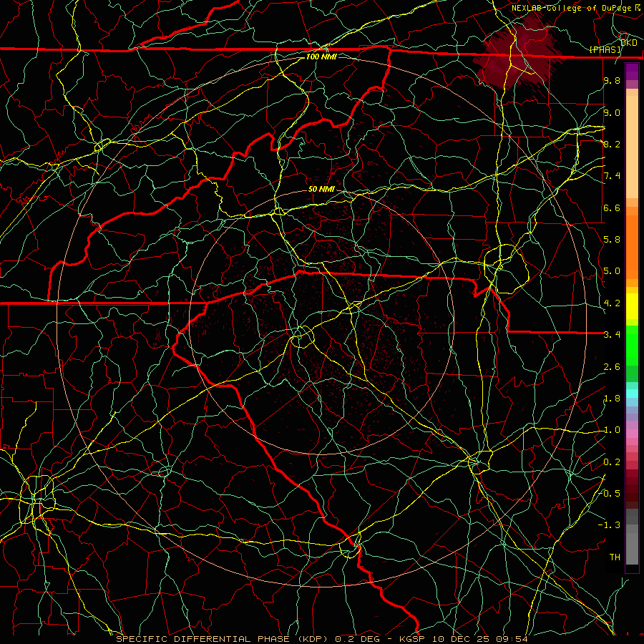Click the 9.8 color scale value
644x644 pixels.
click(x=612, y=80)
